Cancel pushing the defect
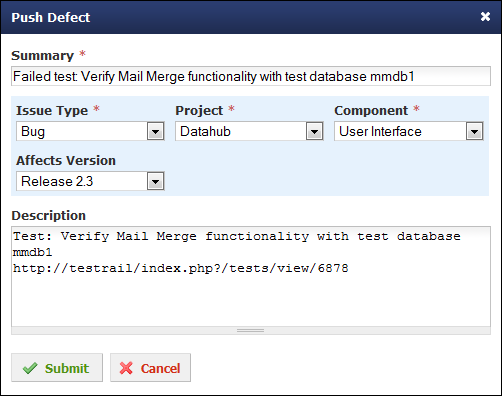 [x=151, y=368]
